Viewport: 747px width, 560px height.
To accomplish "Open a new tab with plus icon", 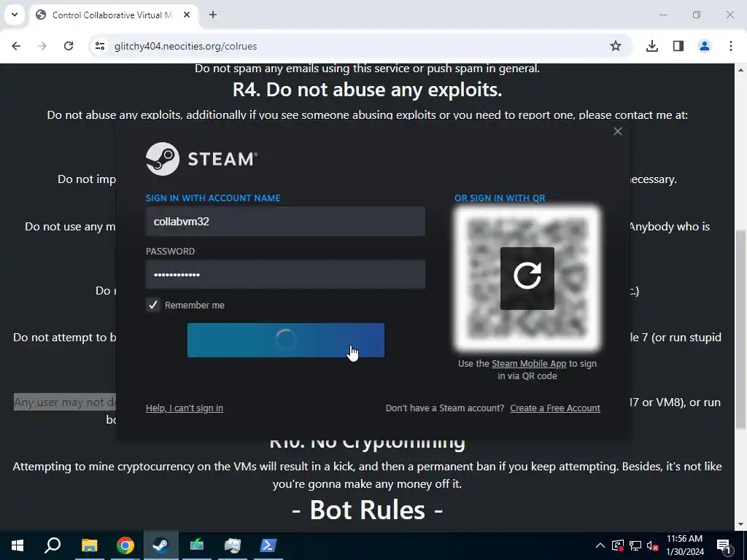I will [x=213, y=15].
